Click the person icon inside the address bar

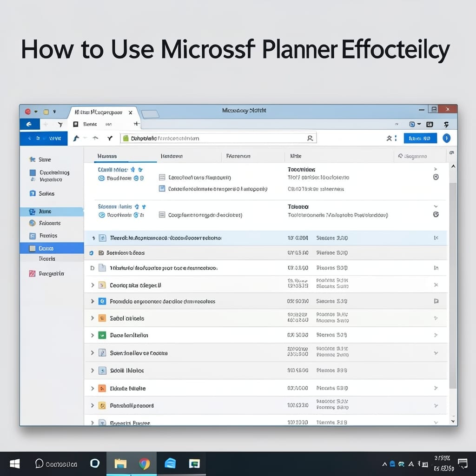310,139
